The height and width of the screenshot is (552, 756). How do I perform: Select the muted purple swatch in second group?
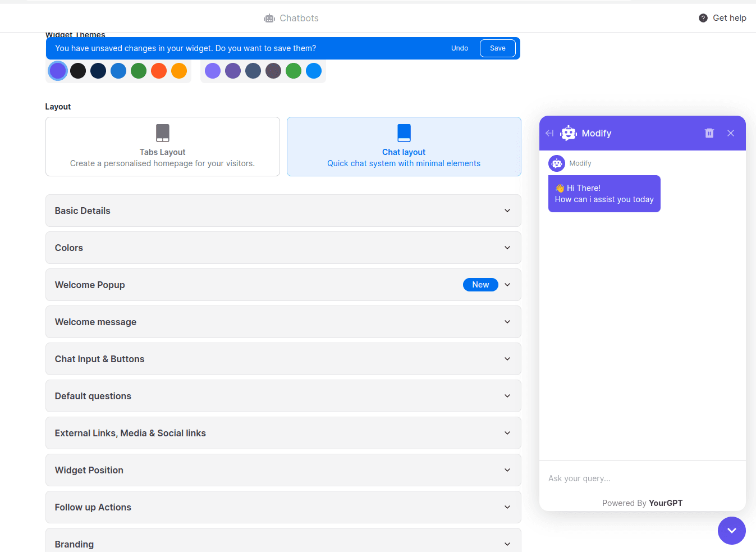coord(233,71)
